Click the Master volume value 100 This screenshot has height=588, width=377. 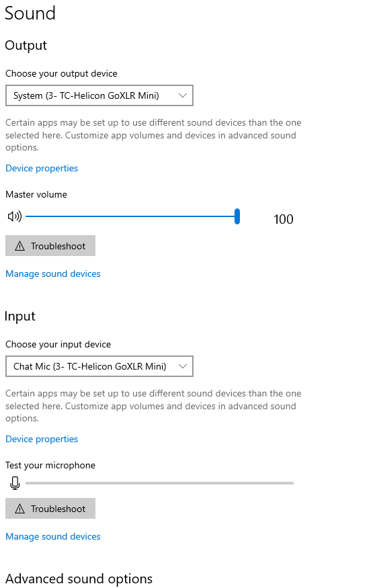coord(283,219)
